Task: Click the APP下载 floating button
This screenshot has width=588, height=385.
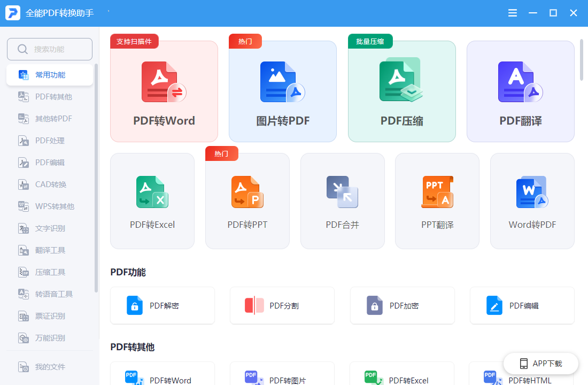Action: 541,363
